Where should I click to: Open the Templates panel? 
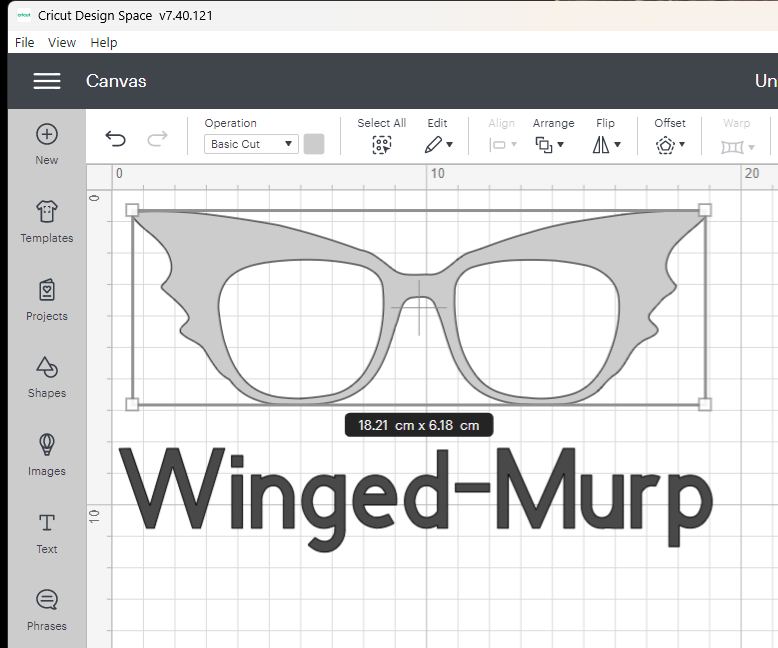[x=47, y=213]
